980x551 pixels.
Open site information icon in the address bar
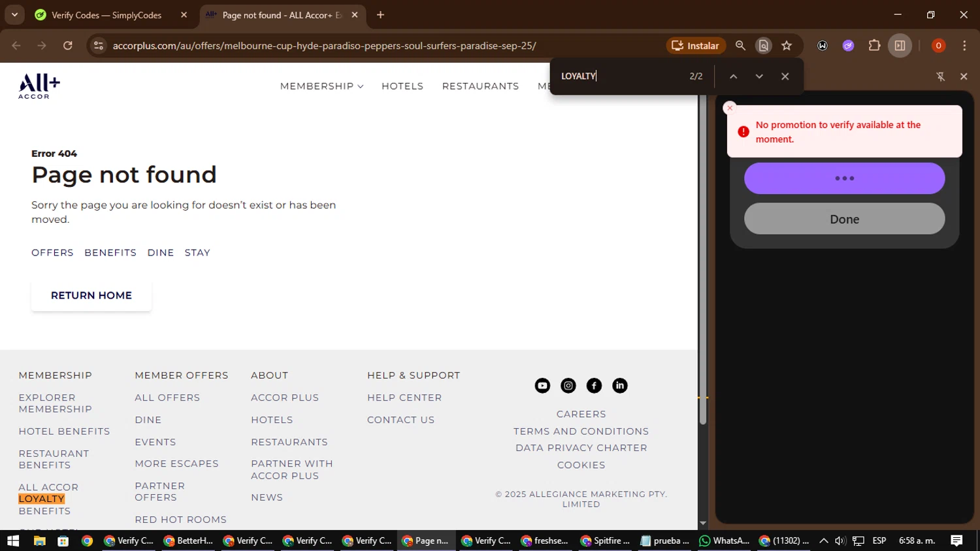click(x=99, y=46)
